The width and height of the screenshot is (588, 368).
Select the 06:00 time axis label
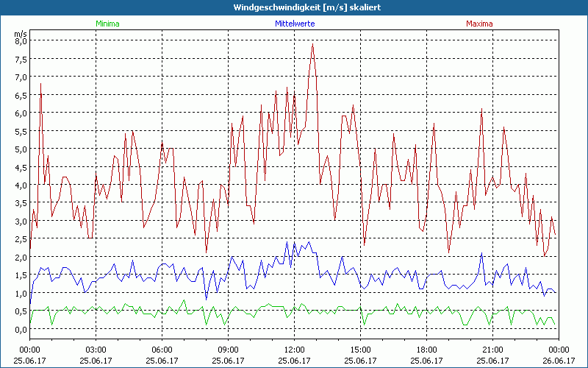[162, 350]
